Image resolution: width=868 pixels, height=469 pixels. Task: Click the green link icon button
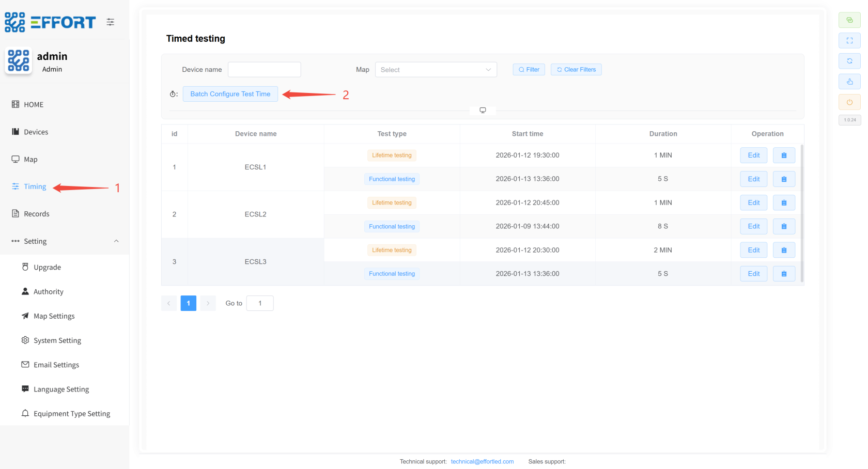849,20
